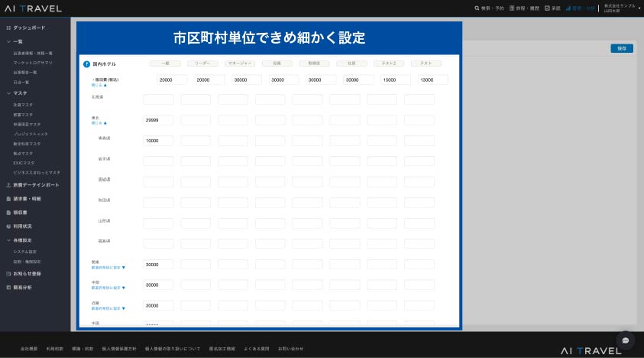
Task: Click the magnifier icon beside 検索・予約
Action: tap(477, 8)
